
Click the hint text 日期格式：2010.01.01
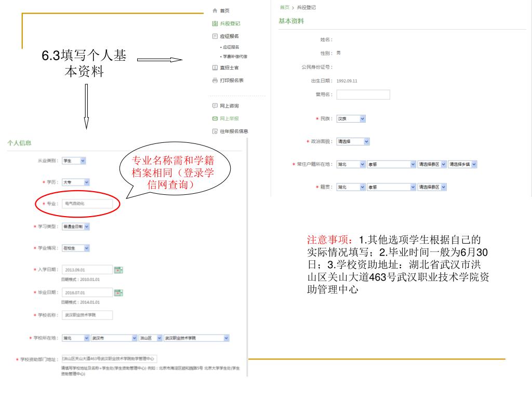tap(81, 280)
